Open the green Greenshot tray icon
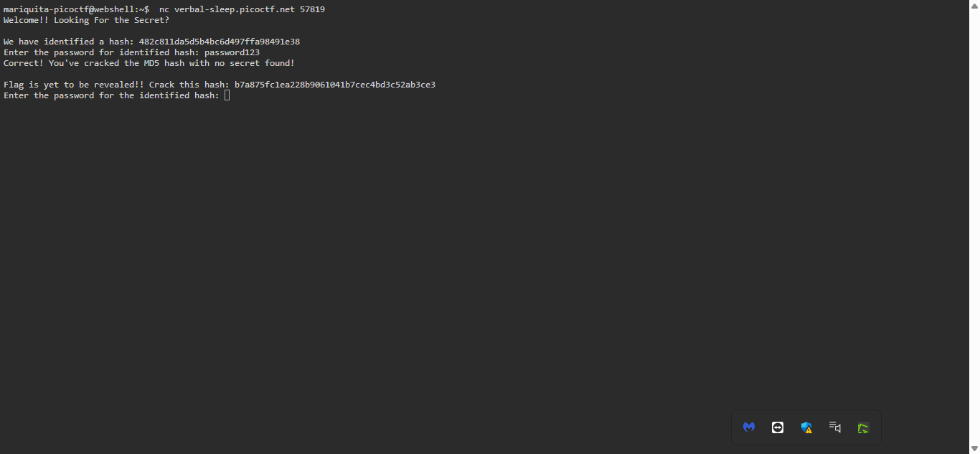The width and height of the screenshot is (980, 454). pos(863,428)
